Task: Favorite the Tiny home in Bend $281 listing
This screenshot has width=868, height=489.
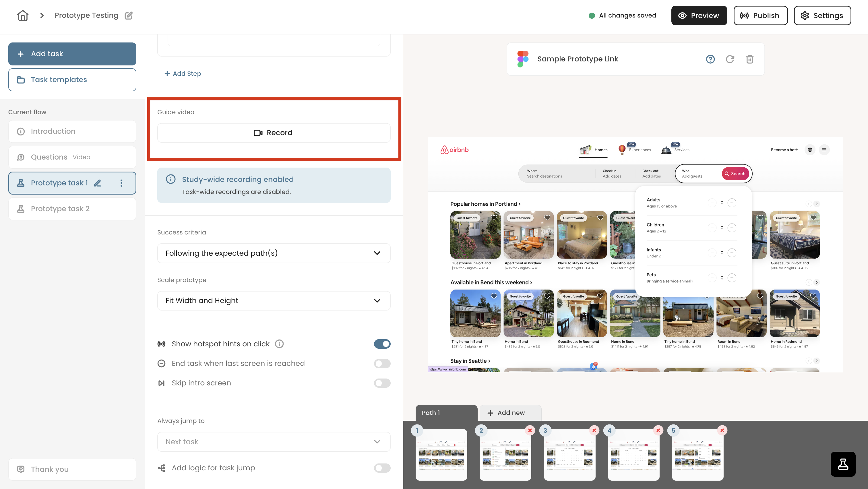Action: 494,296
